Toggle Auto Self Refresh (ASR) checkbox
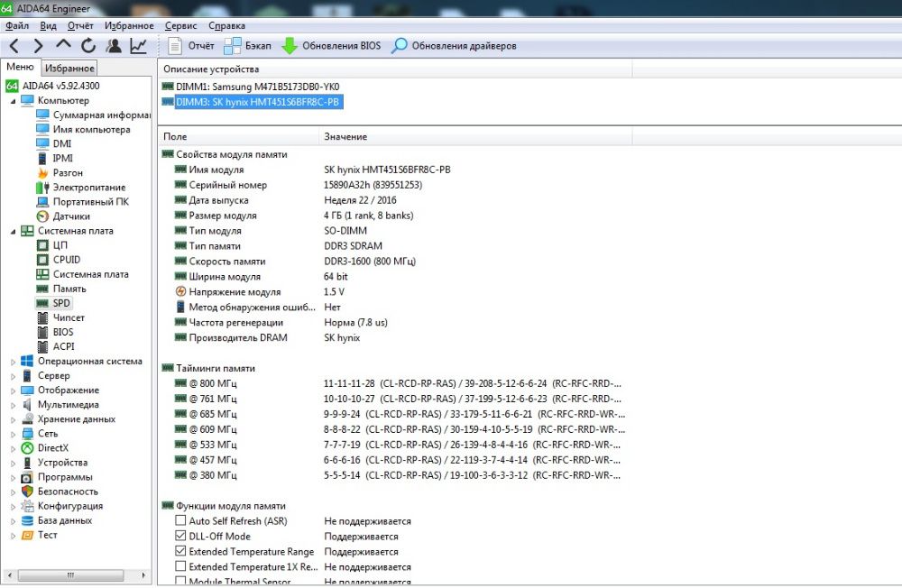 click(x=180, y=520)
